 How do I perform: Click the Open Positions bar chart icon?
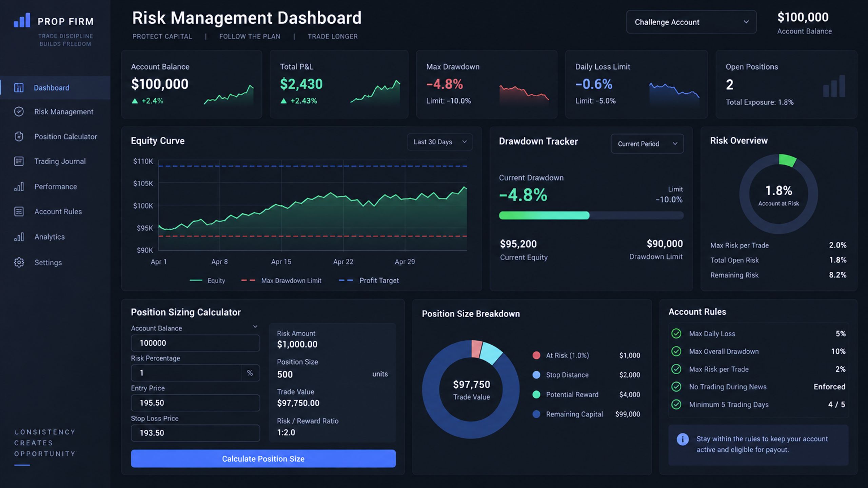834,86
